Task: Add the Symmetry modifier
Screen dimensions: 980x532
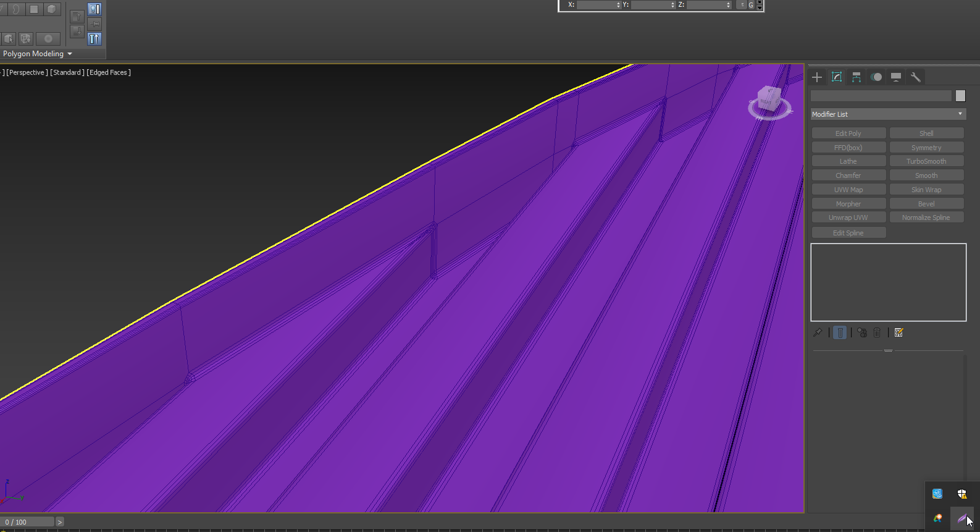Action: point(926,148)
